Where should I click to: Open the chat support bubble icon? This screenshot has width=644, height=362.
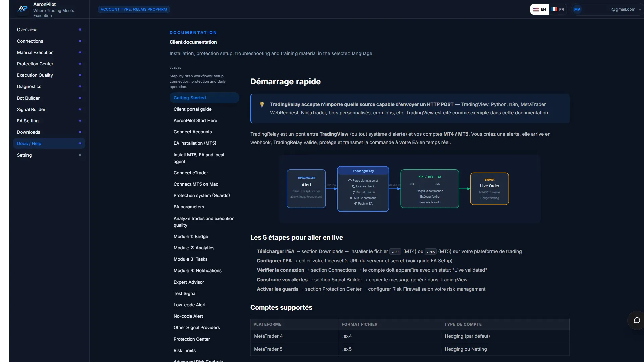(x=637, y=320)
